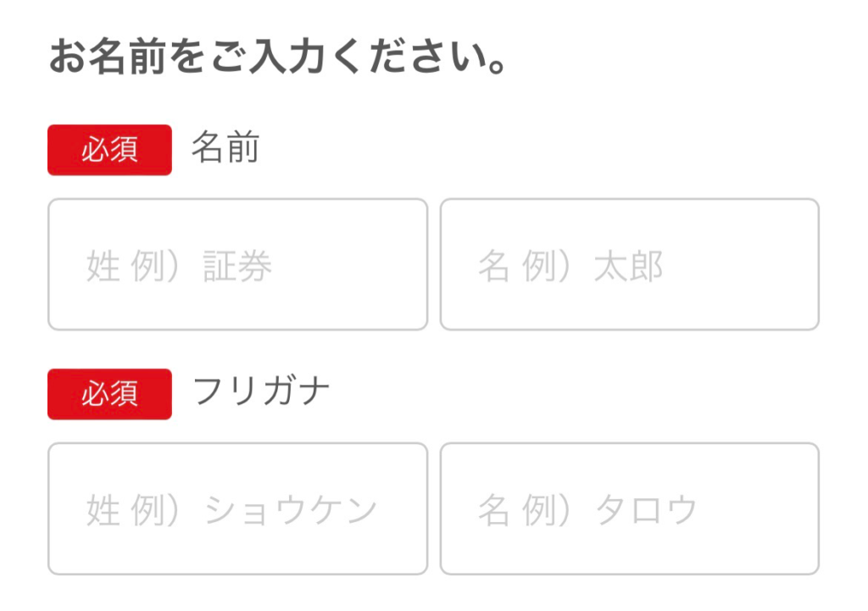Click the 名前 field label
868x611 pixels.
pyautogui.click(x=225, y=149)
